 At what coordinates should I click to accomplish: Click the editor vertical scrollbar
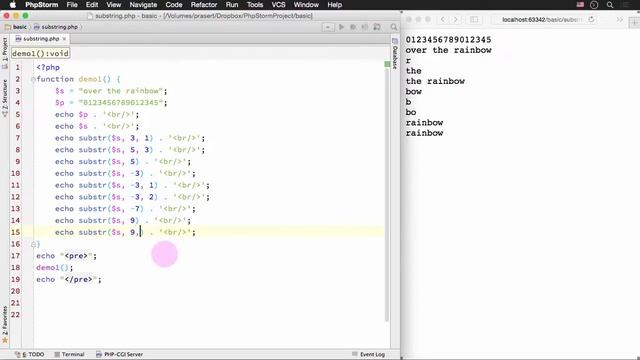[x=387, y=196]
